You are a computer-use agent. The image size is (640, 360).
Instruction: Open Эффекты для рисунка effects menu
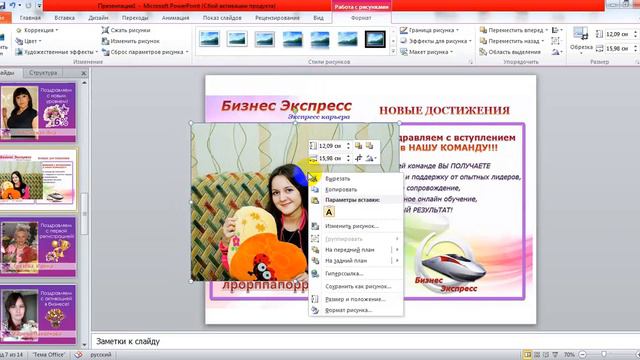[436, 41]
